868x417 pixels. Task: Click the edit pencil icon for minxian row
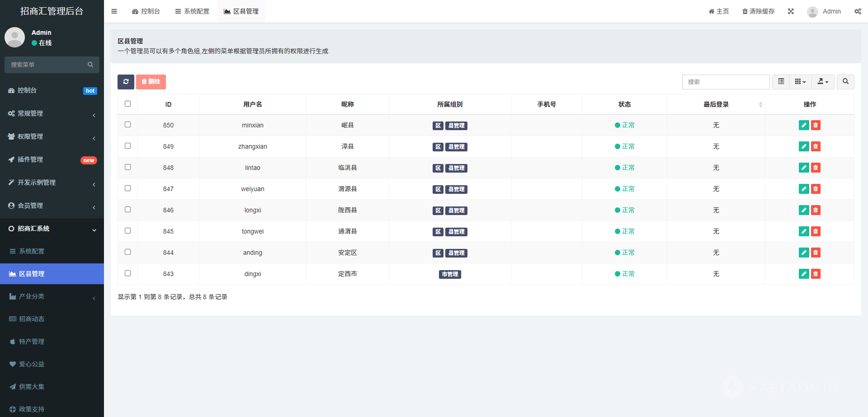pos(804,125)
